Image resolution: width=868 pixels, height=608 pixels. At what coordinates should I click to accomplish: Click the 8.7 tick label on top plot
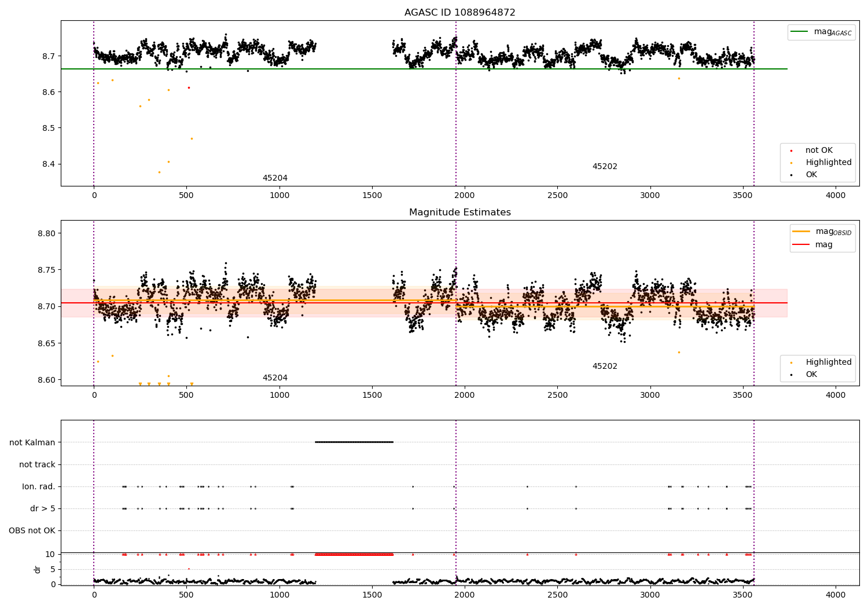click(50, 56)
